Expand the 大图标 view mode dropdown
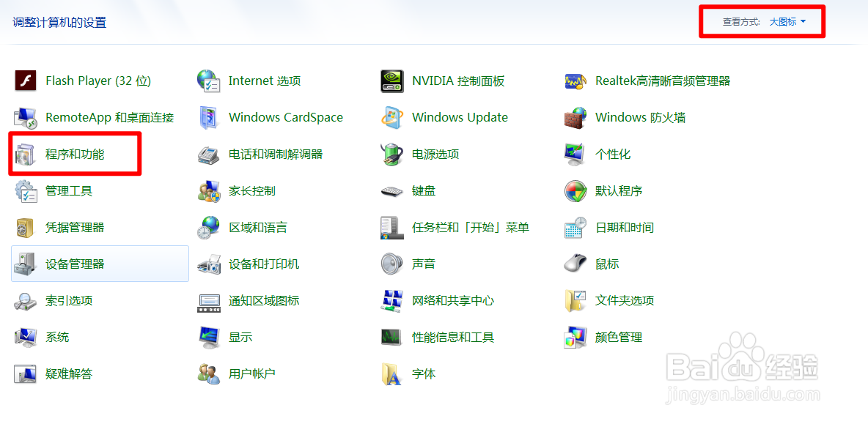868x424 pixels. coord(787,21)
